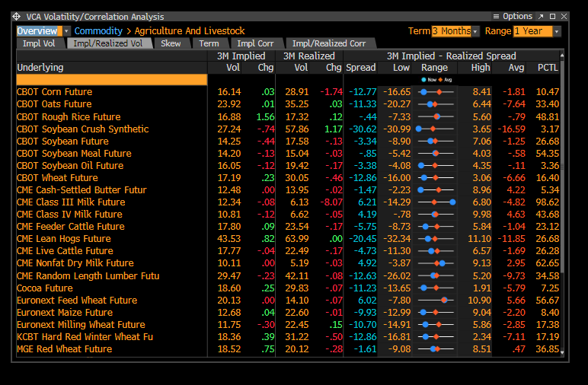This screenshot has height=385, width=588.
Task: Click Lean Hogs low value -32.34
Action: 397,239
